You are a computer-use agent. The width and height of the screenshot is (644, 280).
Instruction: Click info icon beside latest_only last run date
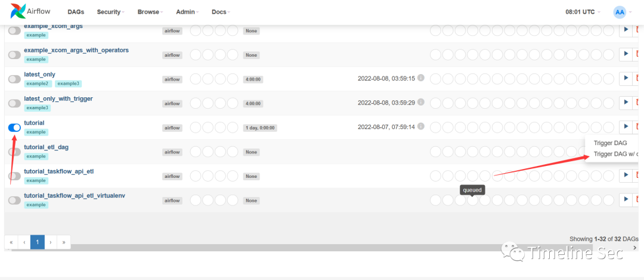(420, 77)
